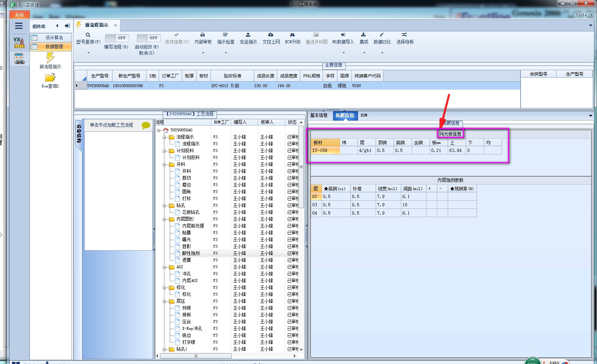The width and height of the screenshot is (597, 364).
Task: Click the calculator icon in sidebar
Action: [x=19, y=58]
